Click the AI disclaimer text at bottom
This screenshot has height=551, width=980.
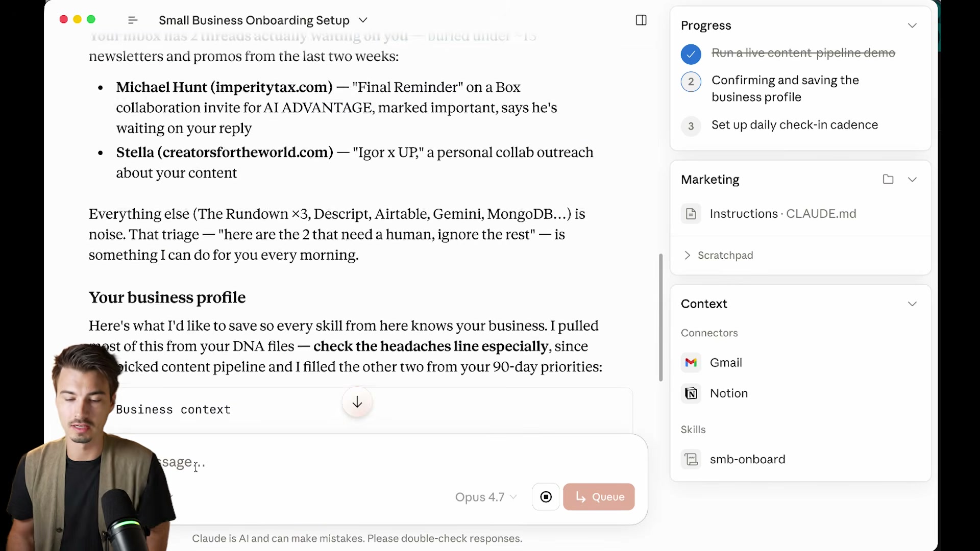coord(357,539)
